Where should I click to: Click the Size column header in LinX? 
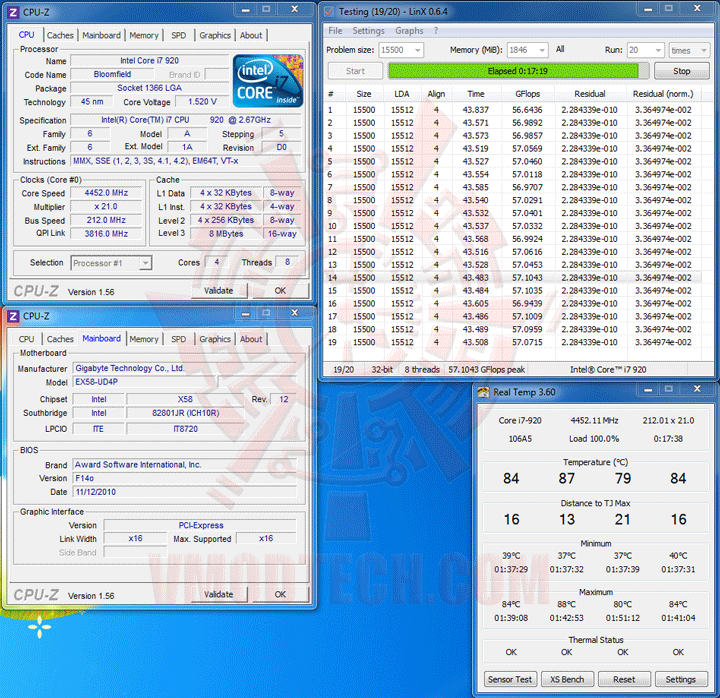point(364,94)
